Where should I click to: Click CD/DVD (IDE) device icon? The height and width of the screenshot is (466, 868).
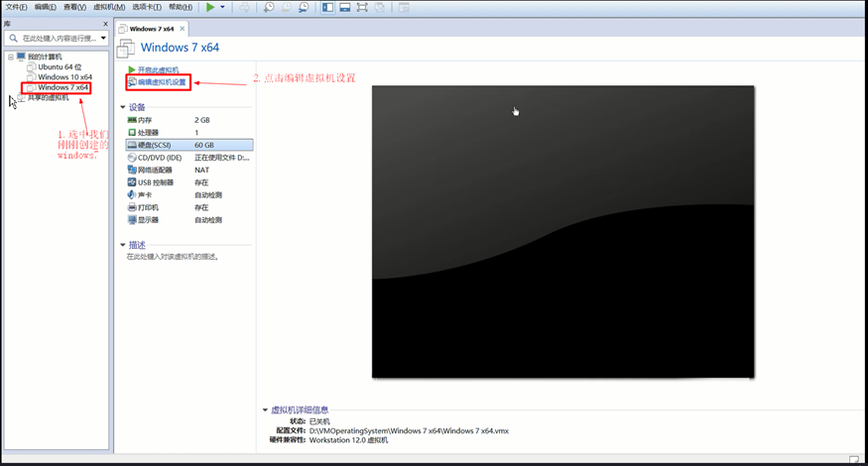click(x=132, y=158)
